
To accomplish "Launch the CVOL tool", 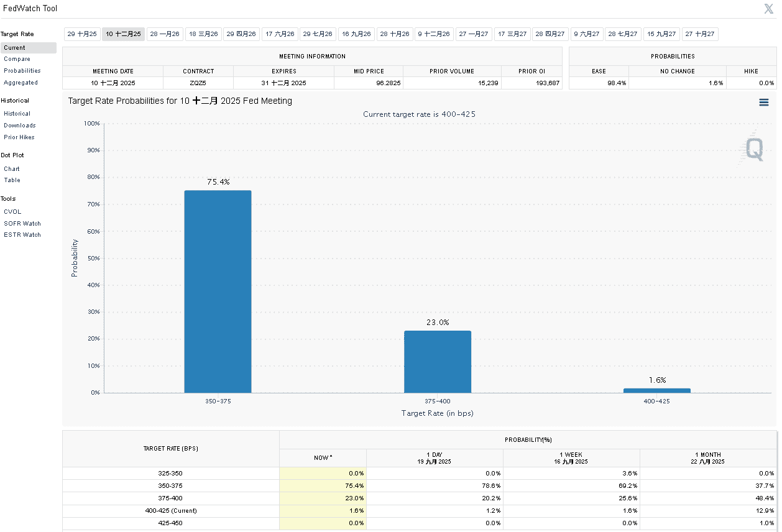I will [12, 212].
